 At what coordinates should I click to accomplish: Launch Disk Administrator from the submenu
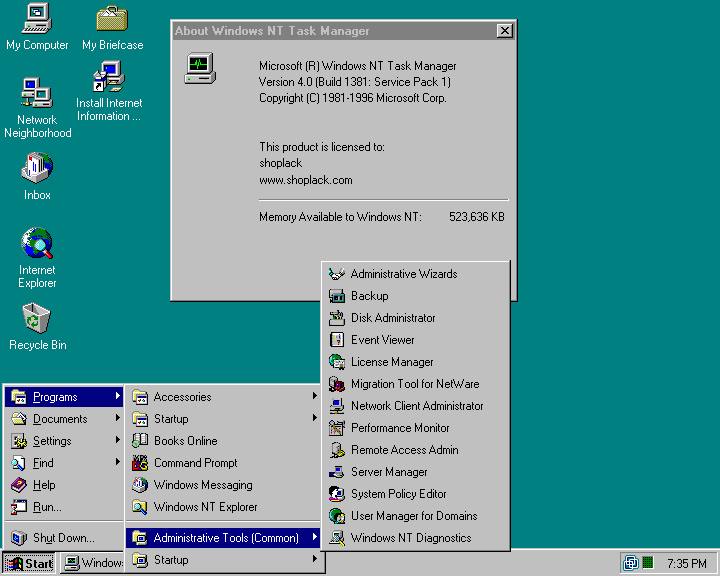tap(416, 318)
